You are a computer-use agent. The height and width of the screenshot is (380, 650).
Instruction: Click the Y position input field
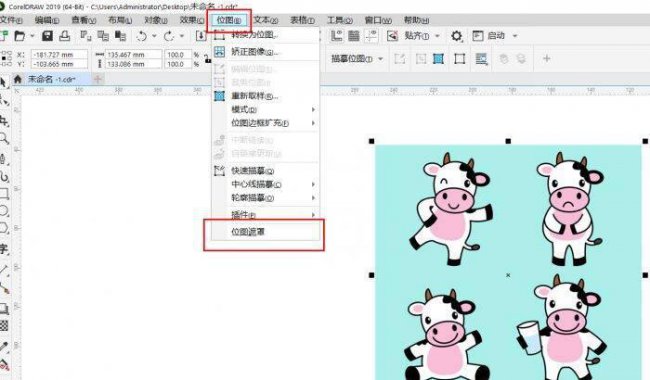click(59, 64)
